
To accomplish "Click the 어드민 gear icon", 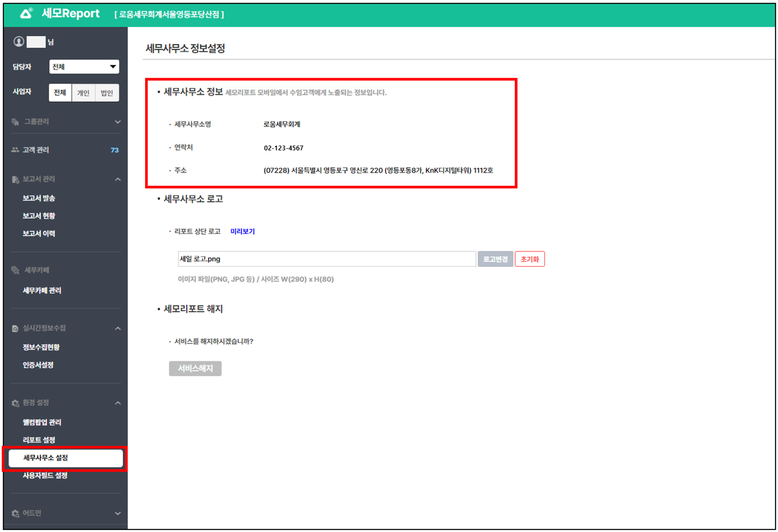I will [x=15, y=513].
